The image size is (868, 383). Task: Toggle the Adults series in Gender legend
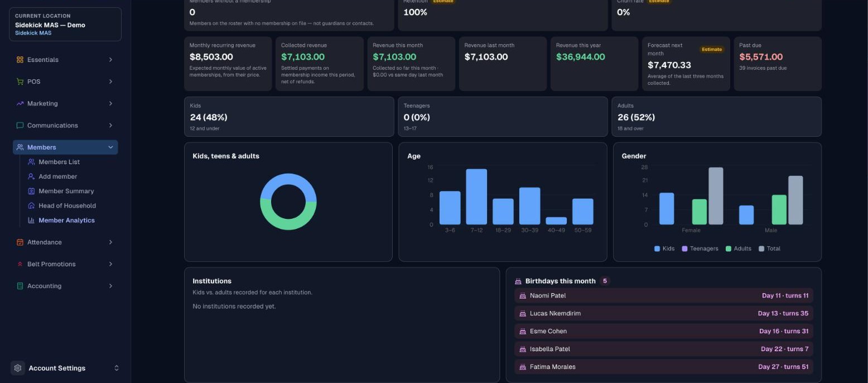click(739, 248)
